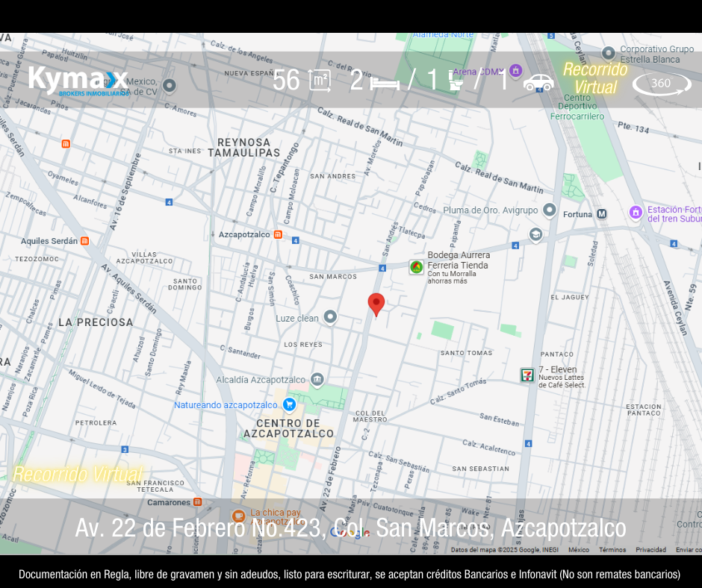Select the Camarones metro station icon

tap(197, 502)
